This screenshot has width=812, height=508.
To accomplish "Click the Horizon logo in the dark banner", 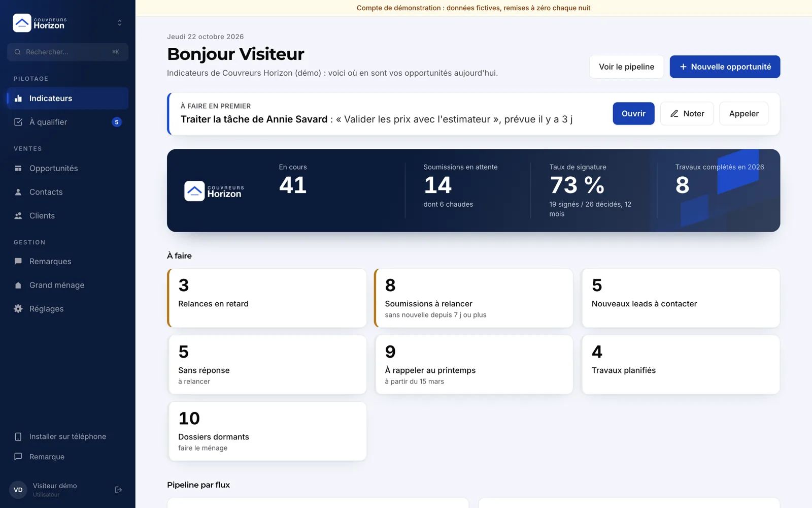I will (x=214, y=191).
